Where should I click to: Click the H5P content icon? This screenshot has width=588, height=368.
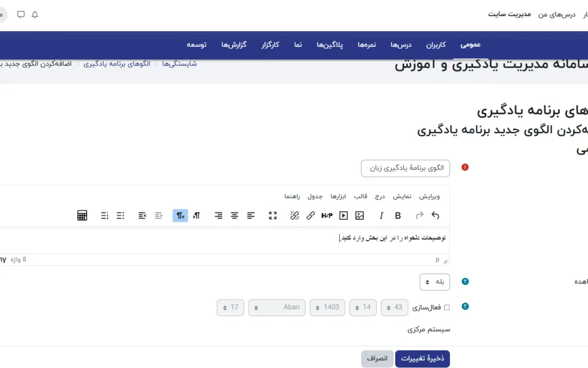tap(327, 216)
